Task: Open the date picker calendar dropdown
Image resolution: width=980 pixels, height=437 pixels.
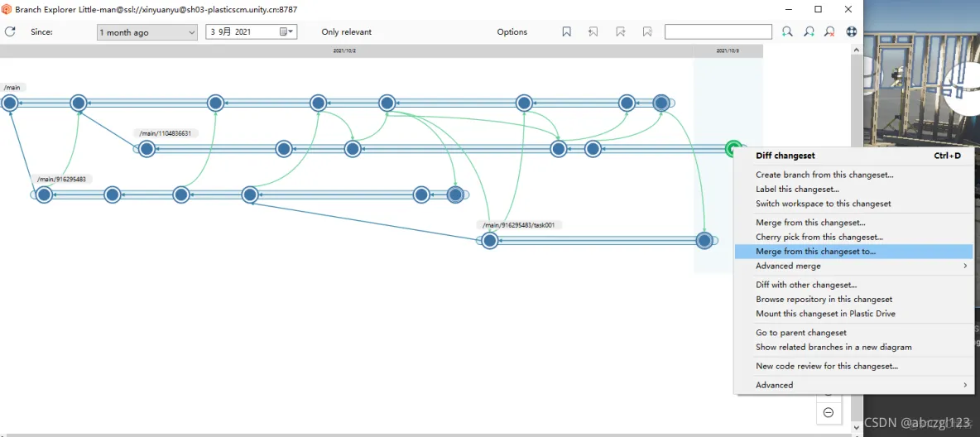Action: tap(287, 32)
